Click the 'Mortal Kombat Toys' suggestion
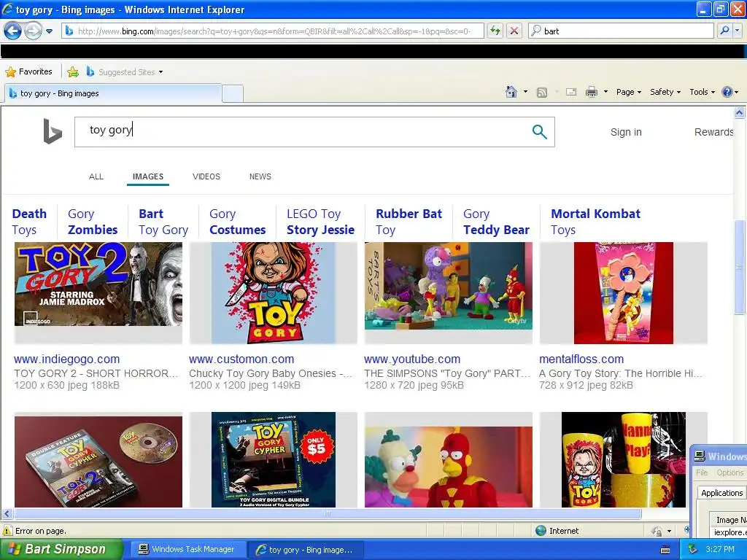The width and height of the screenshot is (747, 560). click(x=595, y=222)
